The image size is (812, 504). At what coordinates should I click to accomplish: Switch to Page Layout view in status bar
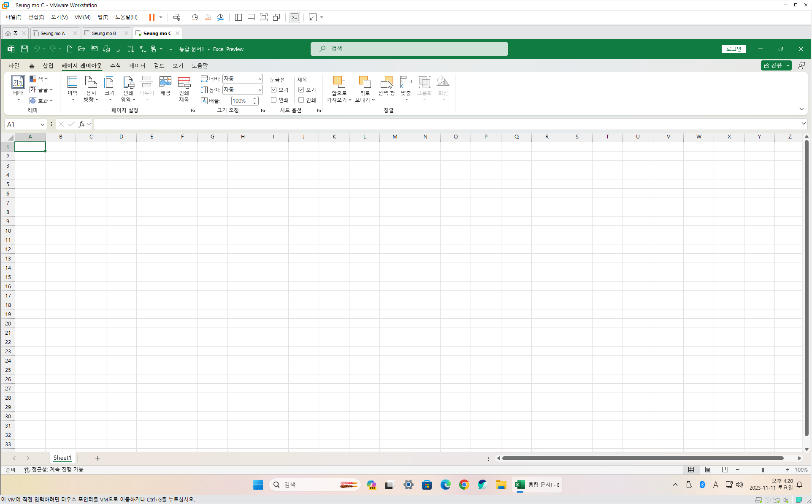coord(708,469)
